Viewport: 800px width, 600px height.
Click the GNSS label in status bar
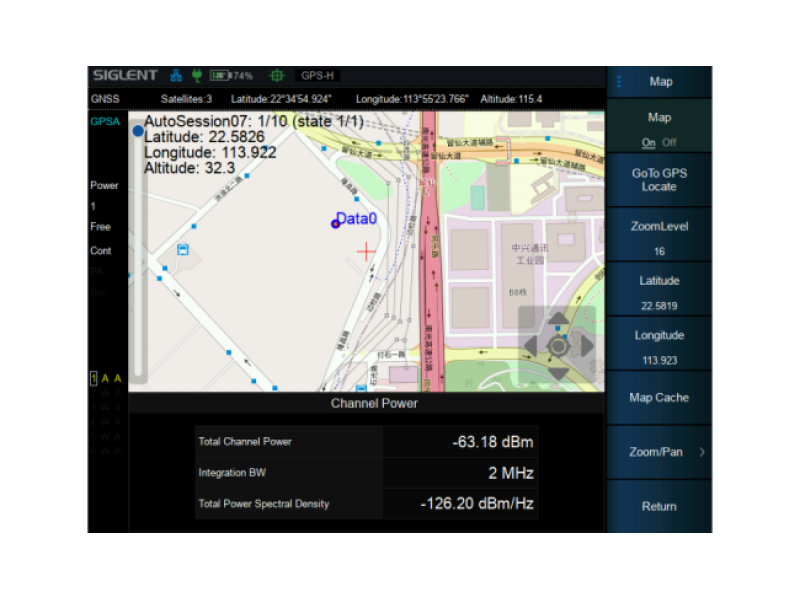pos(105,99)
